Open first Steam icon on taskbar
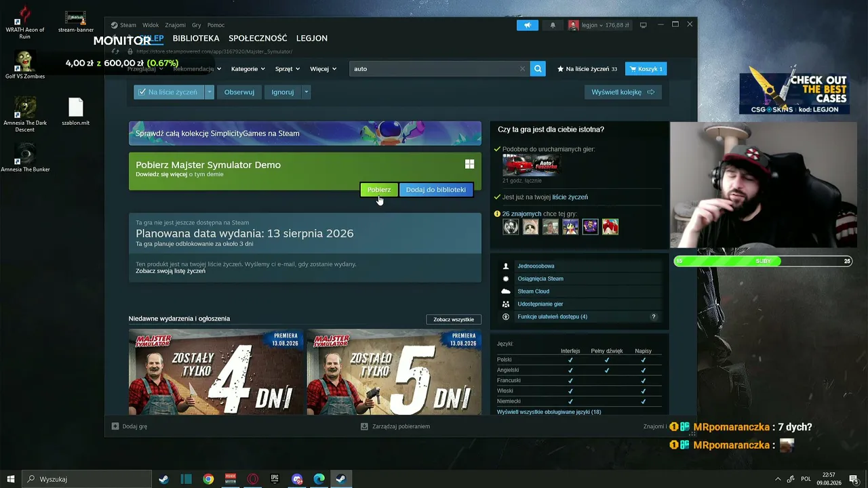 point(163,479)
